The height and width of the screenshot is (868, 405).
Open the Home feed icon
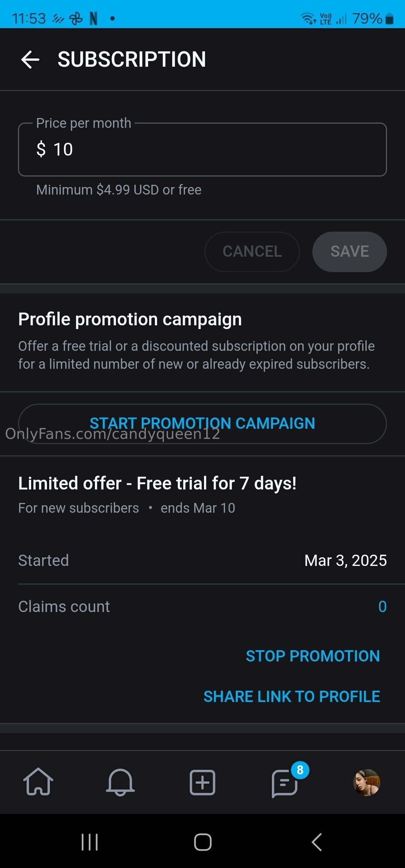[38, 782]
